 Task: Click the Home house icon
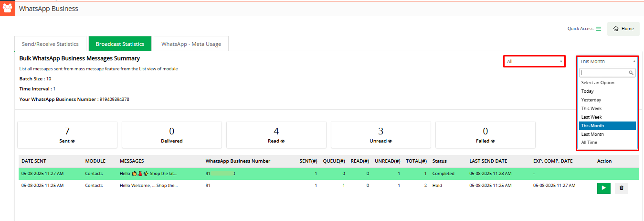616,29
